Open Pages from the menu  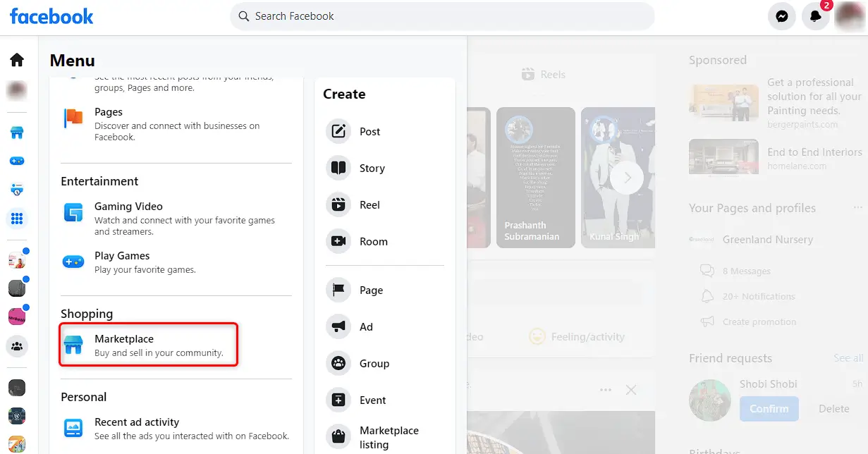(176, 124)
